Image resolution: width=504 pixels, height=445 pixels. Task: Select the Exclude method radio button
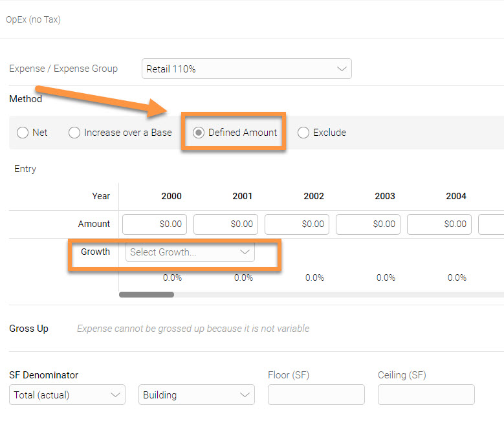click(x=303, y=133)
